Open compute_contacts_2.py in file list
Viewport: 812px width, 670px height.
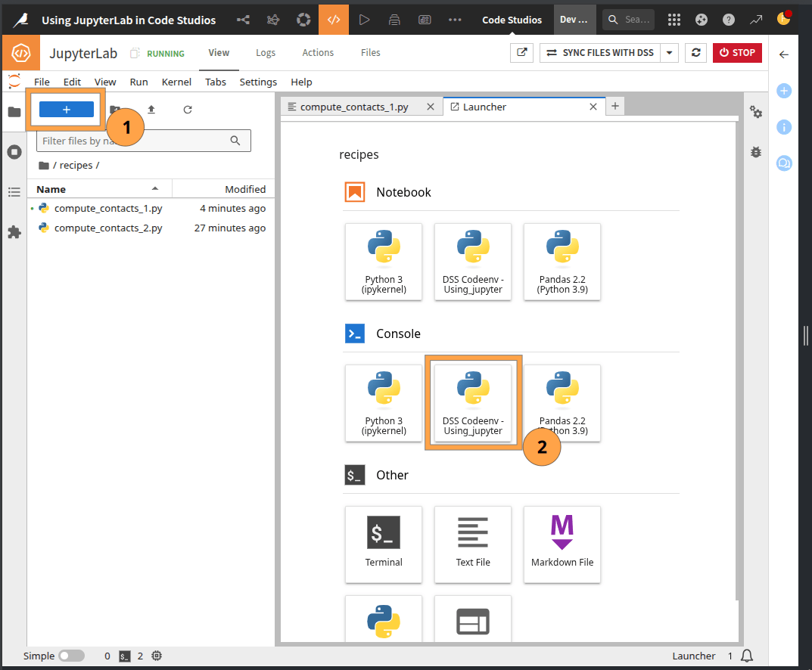click(x=151, y=228)
